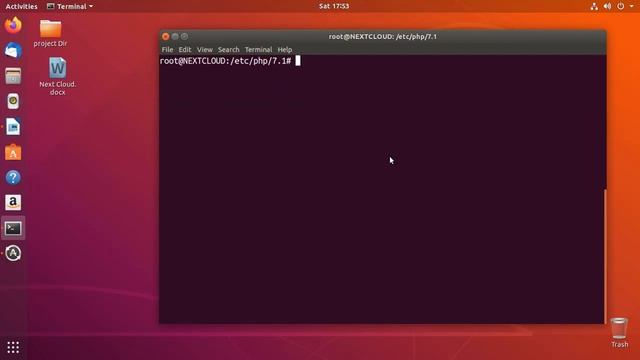The width and height of the screenshot is (640, 360).
Task: Open volume icon in the top bar
Action: coord(607,6)
